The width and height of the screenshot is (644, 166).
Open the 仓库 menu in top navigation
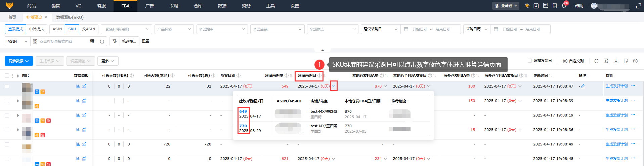pyautogui.click(x=198, y=6)
